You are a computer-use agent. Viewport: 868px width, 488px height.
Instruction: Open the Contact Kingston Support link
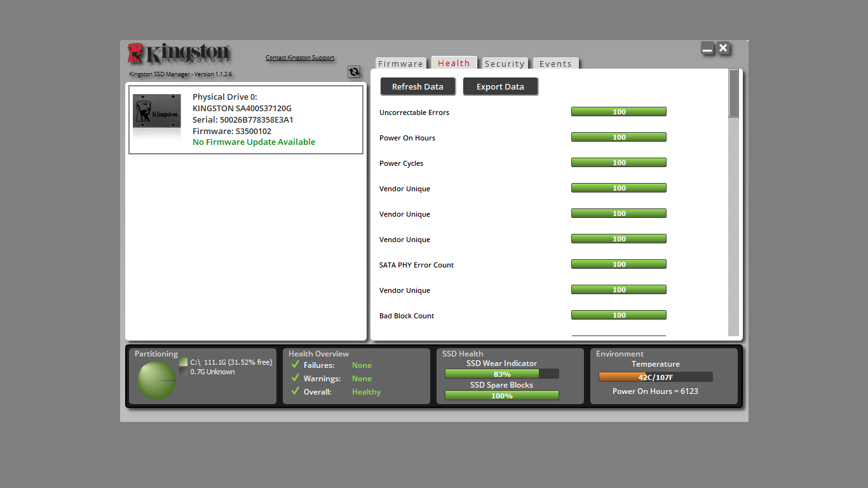pos(300,58)
